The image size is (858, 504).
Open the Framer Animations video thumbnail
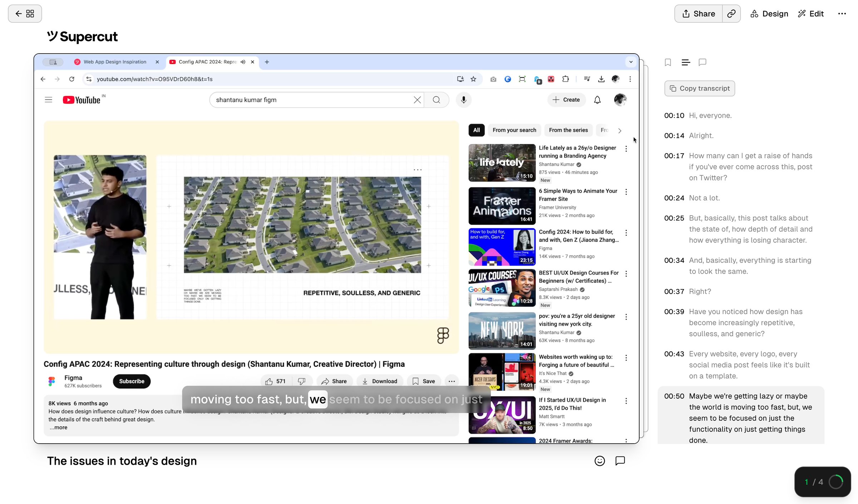tap(502, 206)
